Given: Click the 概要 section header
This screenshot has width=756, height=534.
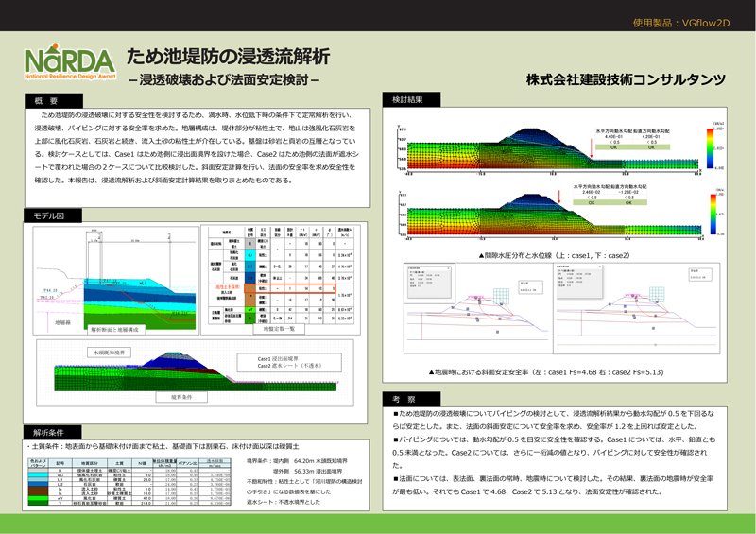Looking at the screenshot, I should 54,101.
